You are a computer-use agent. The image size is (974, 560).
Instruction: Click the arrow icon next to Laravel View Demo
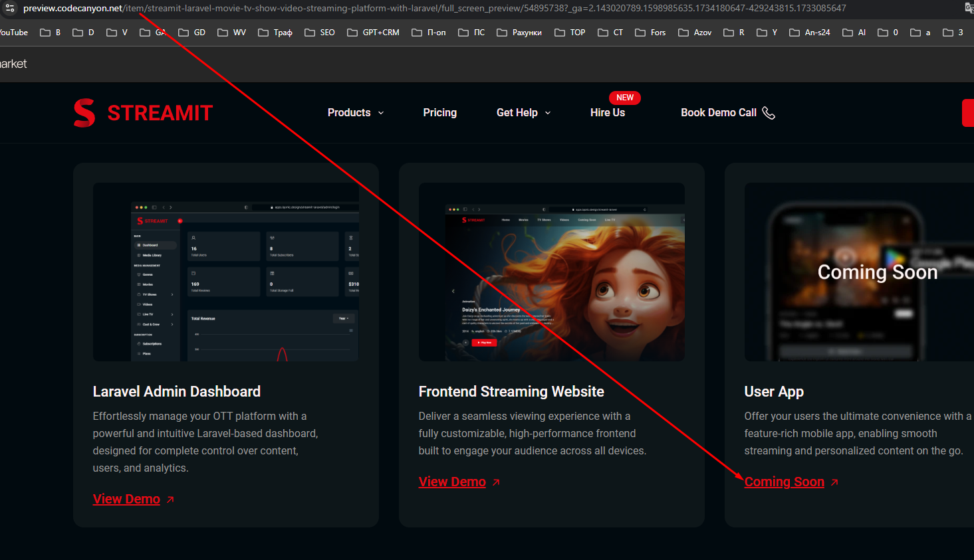tap(170, 500)
